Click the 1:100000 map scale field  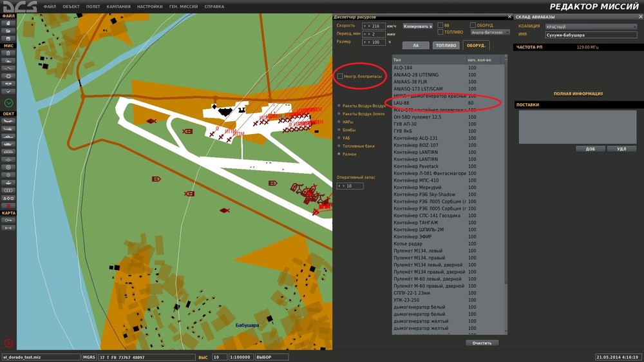(x=240, y=357)
